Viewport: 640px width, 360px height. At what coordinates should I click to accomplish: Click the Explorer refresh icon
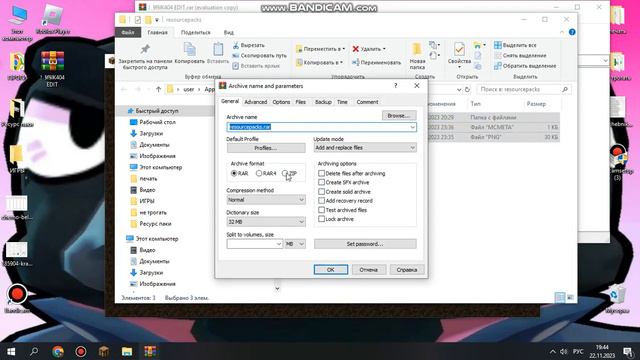click(468, 89)
